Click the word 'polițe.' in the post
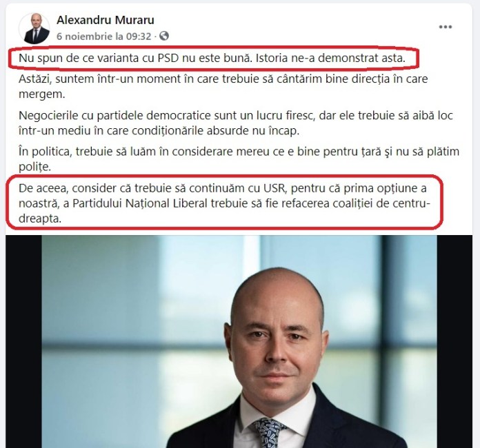The height and width of the screenshot is (448, 480). point(34,167)
